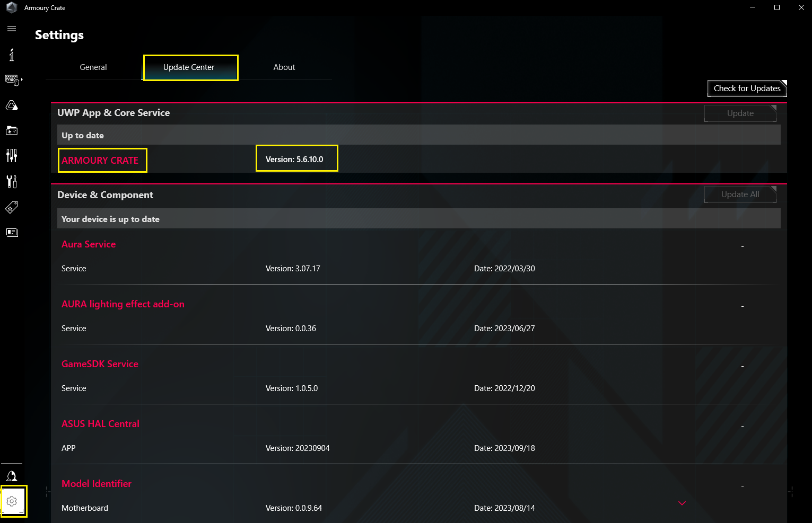Open the hamburger navigation menu
Screen dimensions: 812x523
click(12, 29)
